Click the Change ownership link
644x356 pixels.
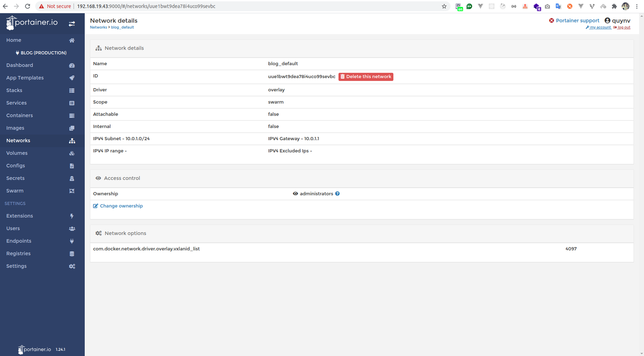tap(118, 206)
